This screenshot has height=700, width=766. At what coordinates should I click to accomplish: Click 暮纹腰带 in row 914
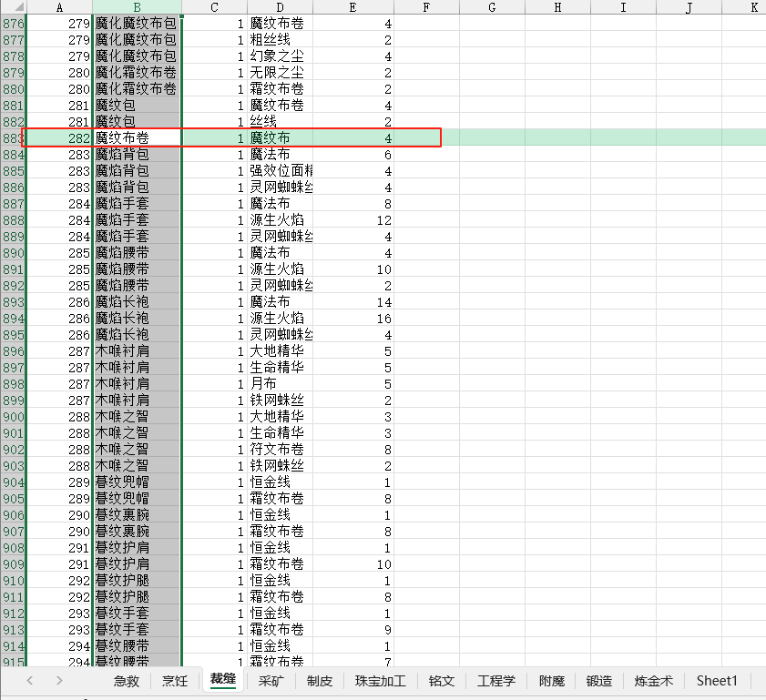tap(137, 646)
